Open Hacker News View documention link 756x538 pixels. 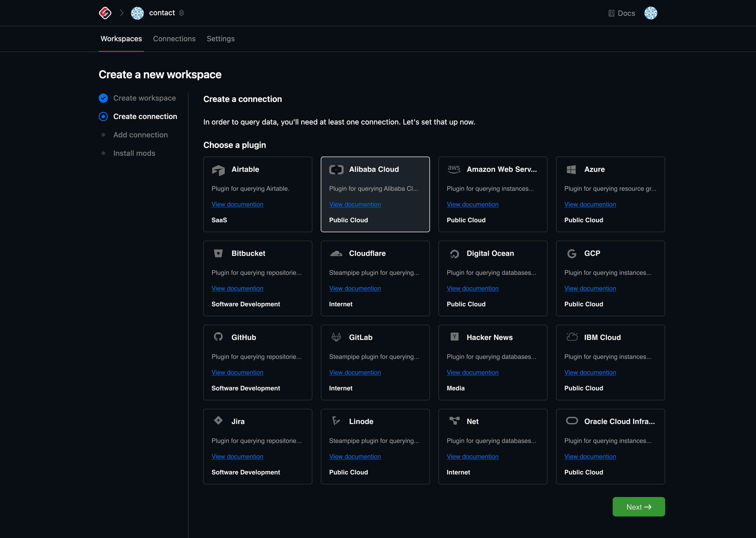point(472,373)
